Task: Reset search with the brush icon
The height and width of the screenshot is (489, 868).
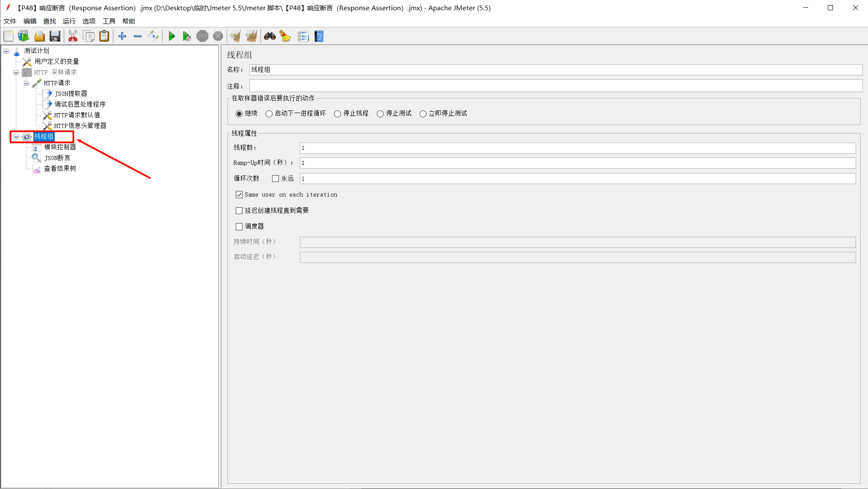Action: 285,36
